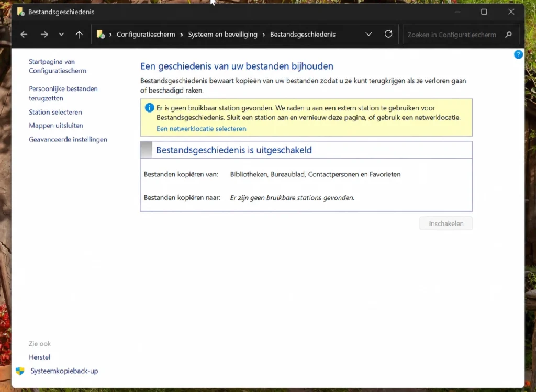
Task: Go back using the back arrow
Action: (x=24, y=35)
